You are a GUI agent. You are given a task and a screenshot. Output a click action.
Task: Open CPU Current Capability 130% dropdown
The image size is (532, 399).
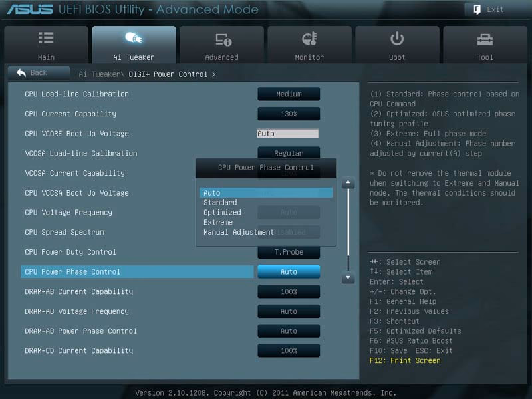(289, 114)
